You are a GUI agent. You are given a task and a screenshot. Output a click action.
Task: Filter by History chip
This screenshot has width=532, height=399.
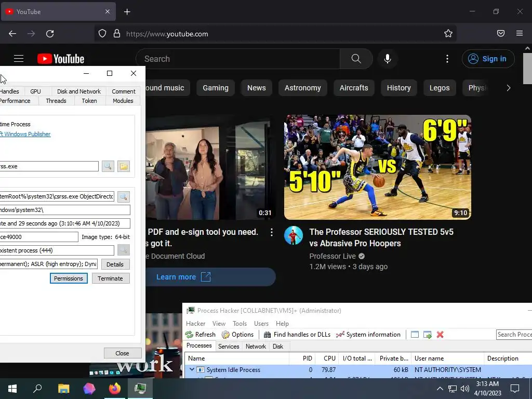[398, 88]
